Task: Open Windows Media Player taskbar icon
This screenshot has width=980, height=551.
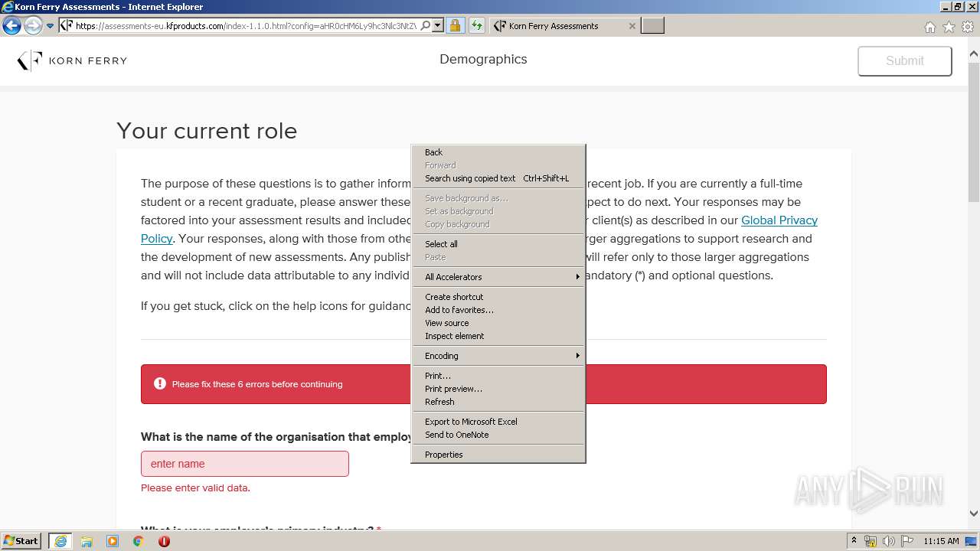Action: tap(113, 541)
